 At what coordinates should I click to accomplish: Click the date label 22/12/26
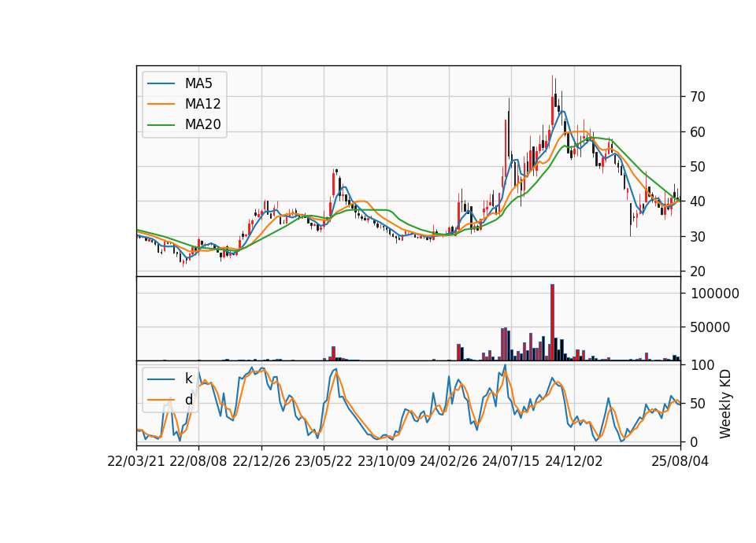tap(261, 461)
